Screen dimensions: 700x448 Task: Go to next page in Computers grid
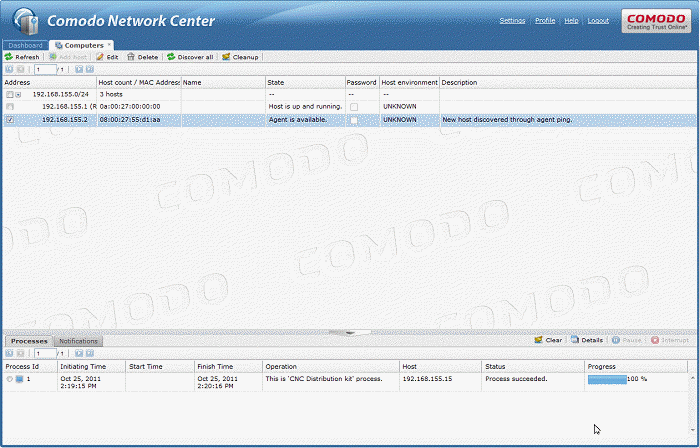click(79, 69)
